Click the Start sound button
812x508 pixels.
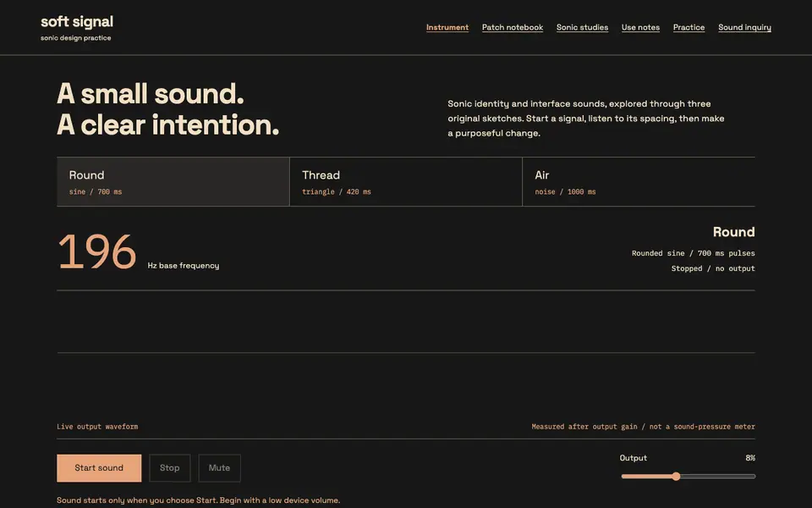[x=99, y=468]
